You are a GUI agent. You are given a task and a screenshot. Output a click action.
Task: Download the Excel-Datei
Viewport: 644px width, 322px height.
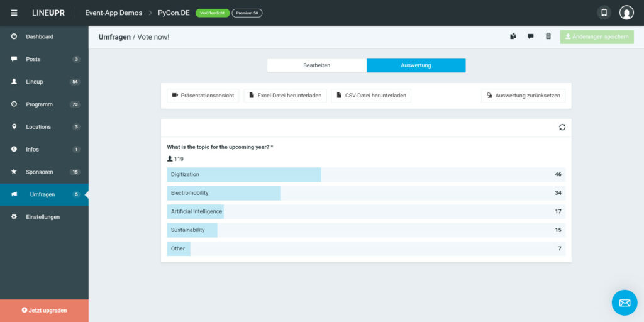click(285, 96)
